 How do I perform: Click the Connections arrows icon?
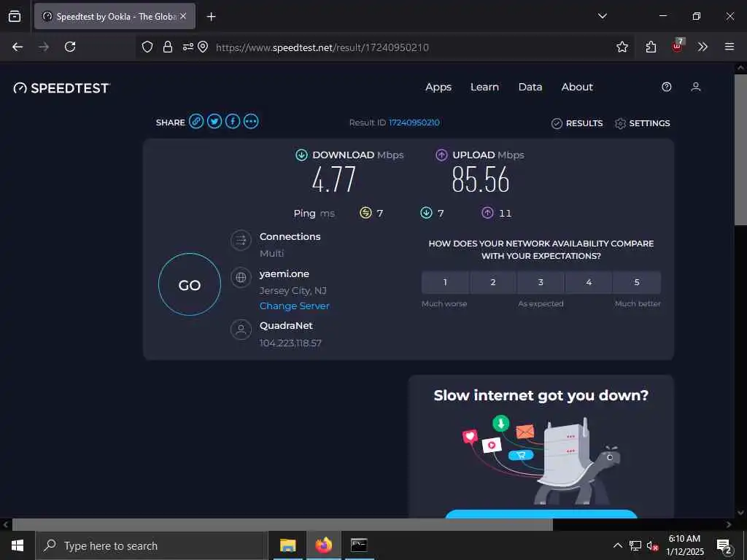point(241,241)
